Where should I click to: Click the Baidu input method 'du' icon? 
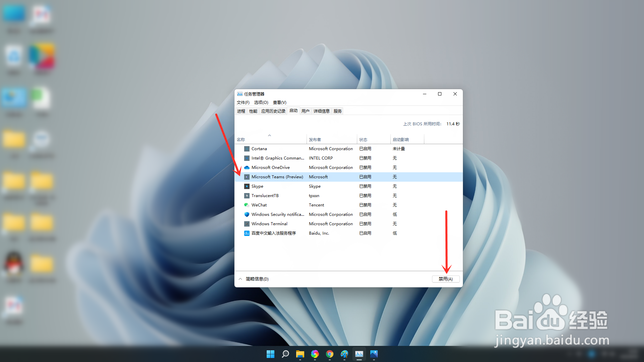247,233
